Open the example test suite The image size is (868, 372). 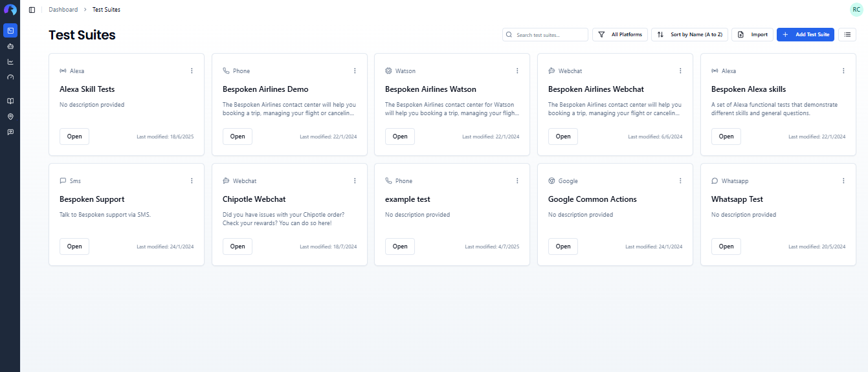(400, 246)
